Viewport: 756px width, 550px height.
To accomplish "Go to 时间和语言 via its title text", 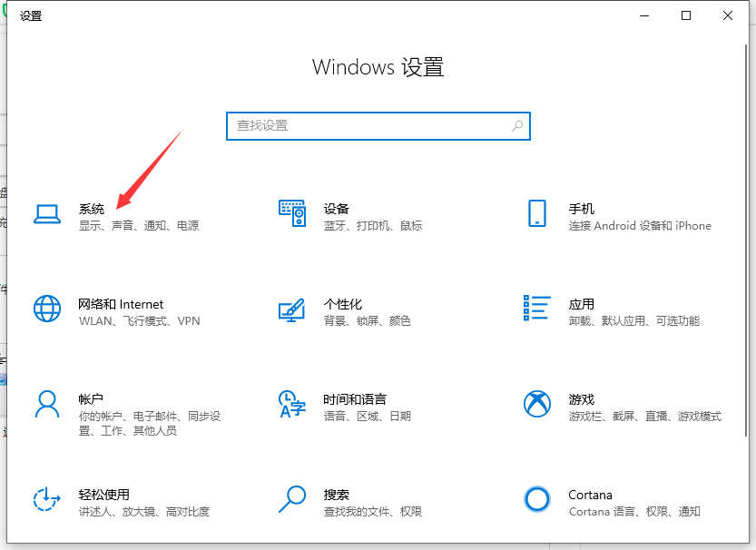I will pyautogui.click(x=355, y=399).
